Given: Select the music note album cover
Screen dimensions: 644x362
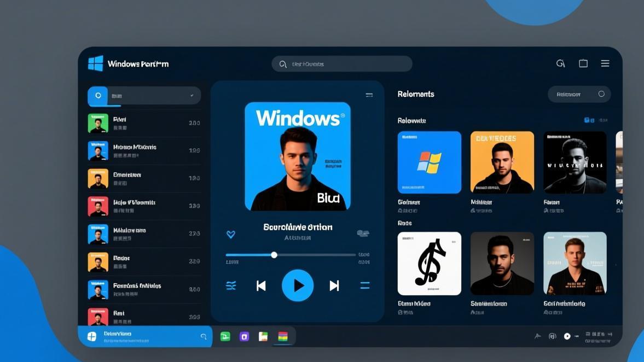Looking at the screenshot, I should pos(429,264).
